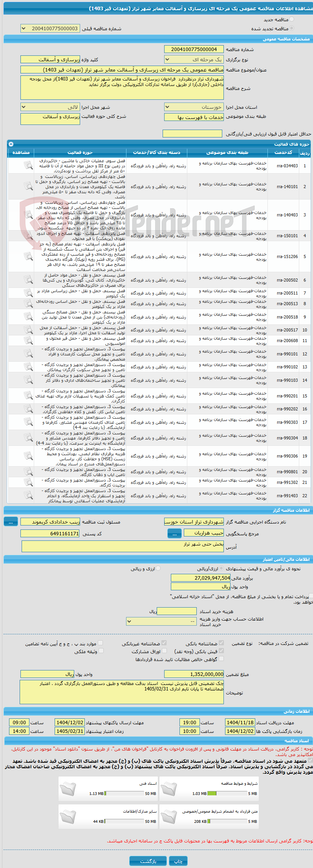Image resolution: width=313 pixels, height=868 pixels.
Task: Select the ارزی و ریالی radio option
Action: [x=158, y=568]
